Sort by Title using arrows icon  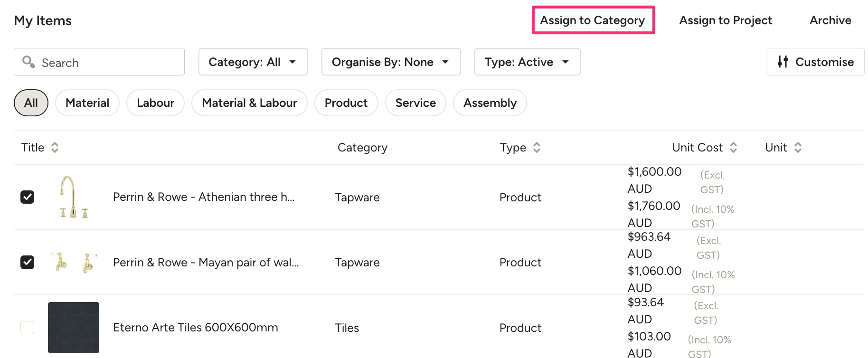(55, 148)
